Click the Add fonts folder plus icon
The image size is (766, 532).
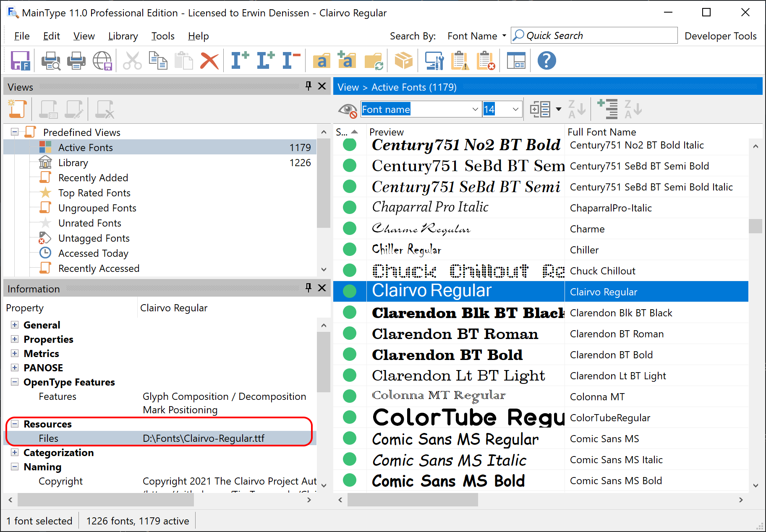click(x=347, y=61)
